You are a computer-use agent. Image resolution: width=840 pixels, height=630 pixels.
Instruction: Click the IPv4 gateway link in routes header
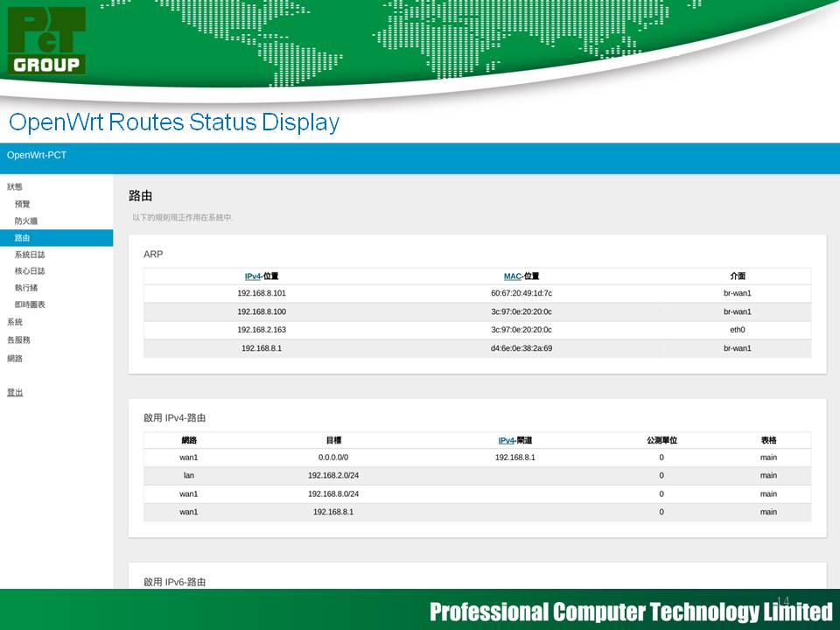507,440
